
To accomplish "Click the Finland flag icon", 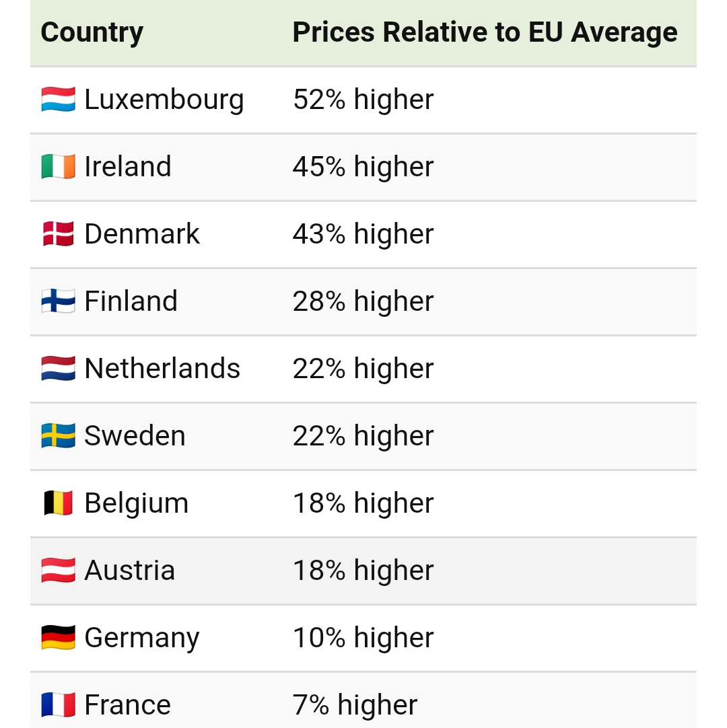I will 58,301.
